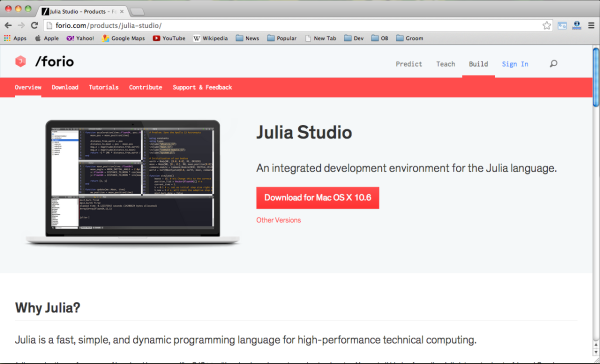The width and height of the screenshot is (600, 364).
Task: Select the Overview tab
Action: [x=28, y=87]
